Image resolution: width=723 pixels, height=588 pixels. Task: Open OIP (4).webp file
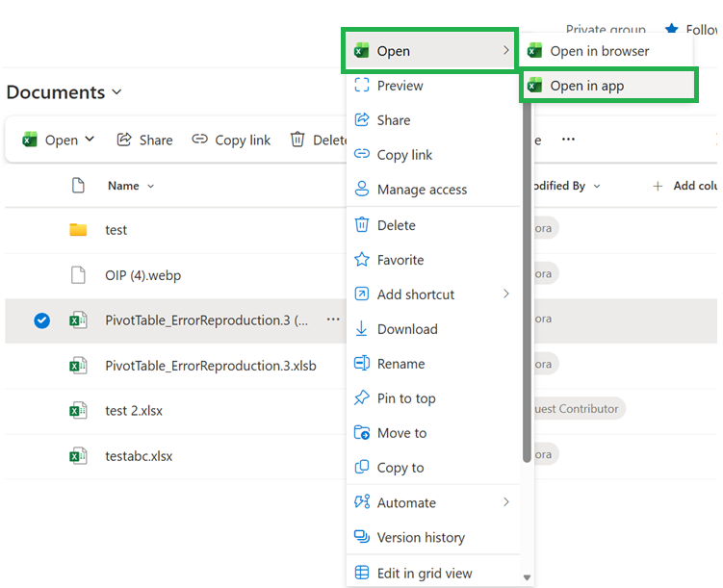[x=142, y=275]
